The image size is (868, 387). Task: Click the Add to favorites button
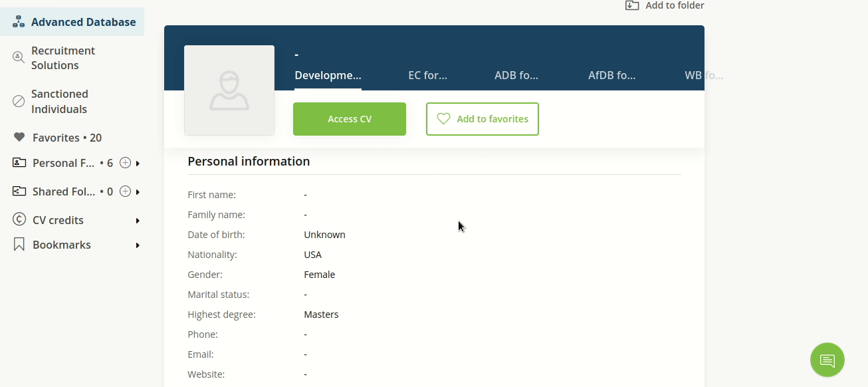point(483,119)
